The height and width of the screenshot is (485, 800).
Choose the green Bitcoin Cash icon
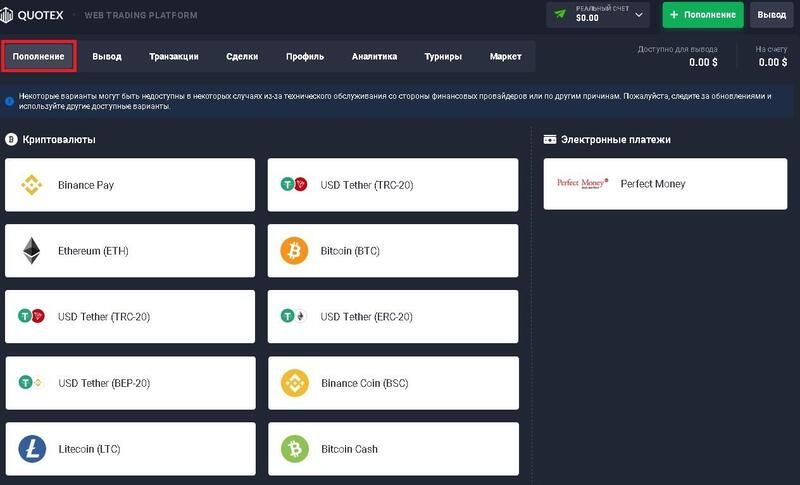[295, 449]
